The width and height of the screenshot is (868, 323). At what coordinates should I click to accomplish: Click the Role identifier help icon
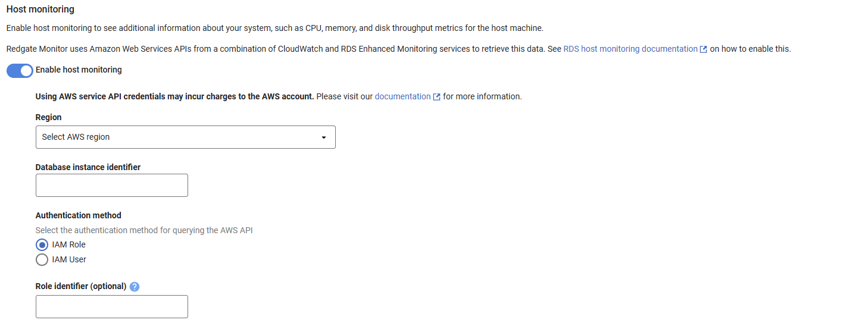click(135, 287)
